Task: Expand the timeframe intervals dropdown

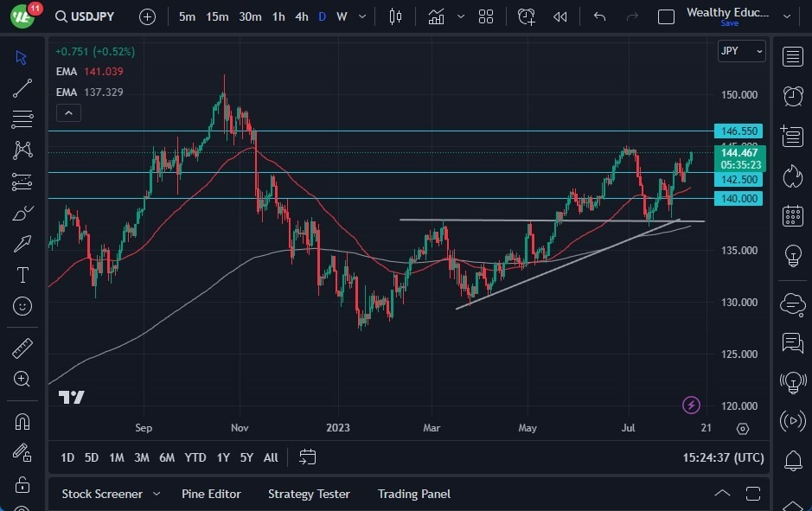Action: [361, 16]
